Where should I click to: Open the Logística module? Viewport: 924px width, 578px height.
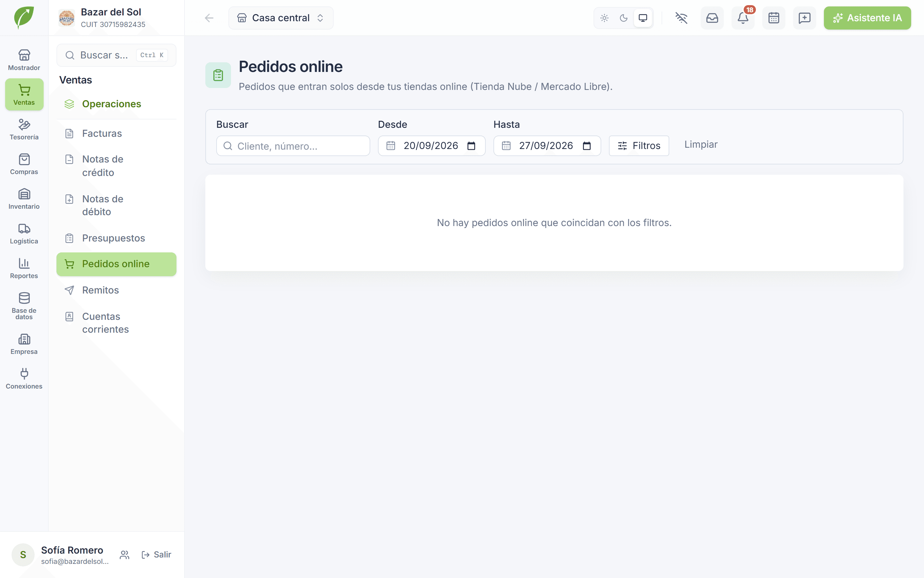click(24, 233)
